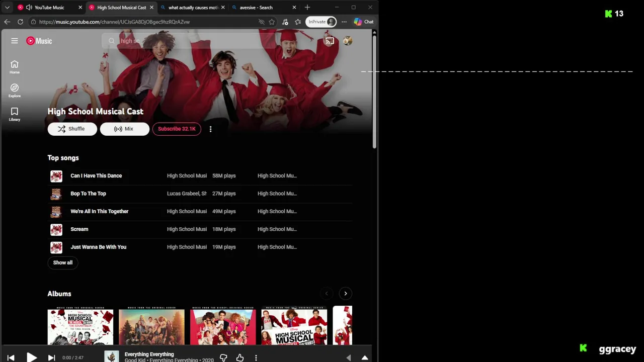Open 'Can I Have This Dance' song
Image resolution: width=644 pixels, height=362 pixels.
[x=96, y=176]
